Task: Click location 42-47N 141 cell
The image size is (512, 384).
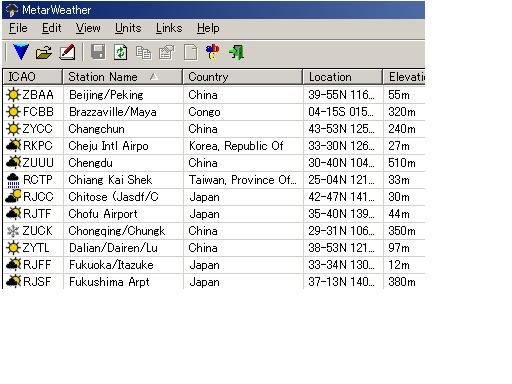Action: [x=341, y=197]
